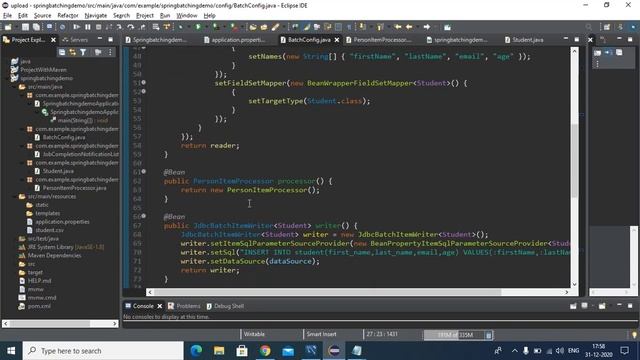Open the Navigate menu
This screenshot has width=640, height=360.
click(96, 16)
